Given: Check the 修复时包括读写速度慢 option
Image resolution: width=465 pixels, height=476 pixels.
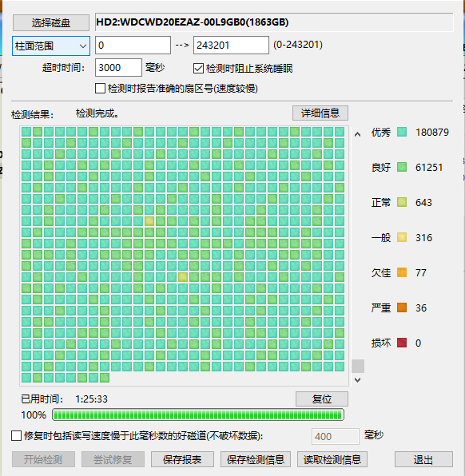Looking at the screenshot, I should pyautogui.click(x=17, y=436).
